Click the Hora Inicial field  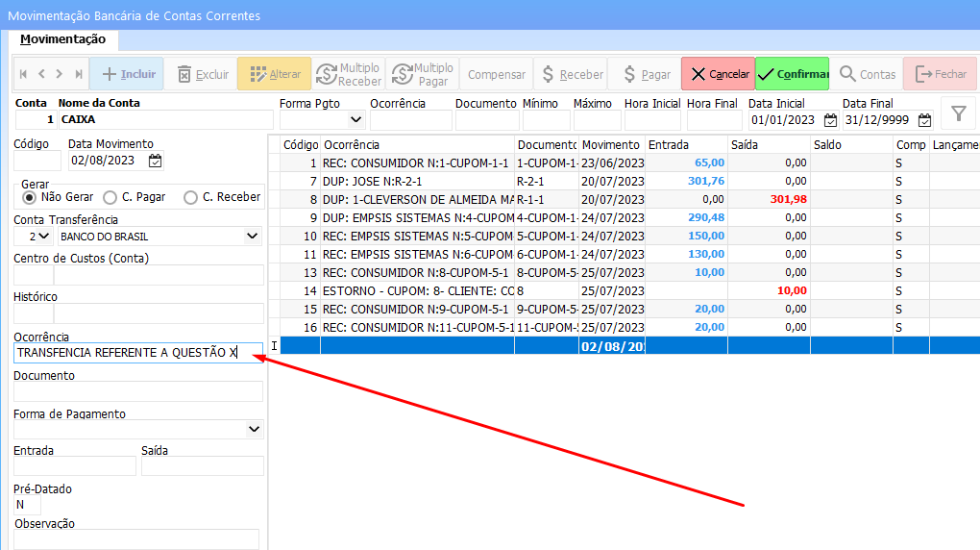(x=653, y=120)
